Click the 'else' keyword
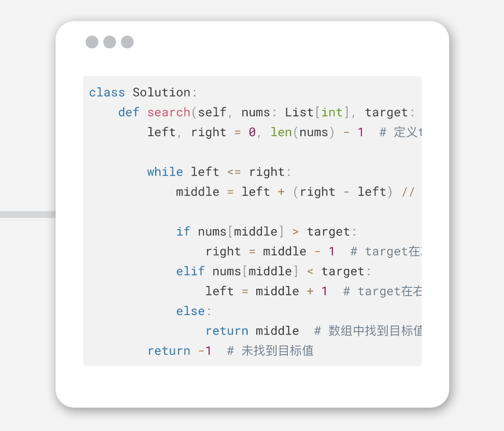Image resolution: width=504 pixels, height=431 pixels. click(190, 311)
